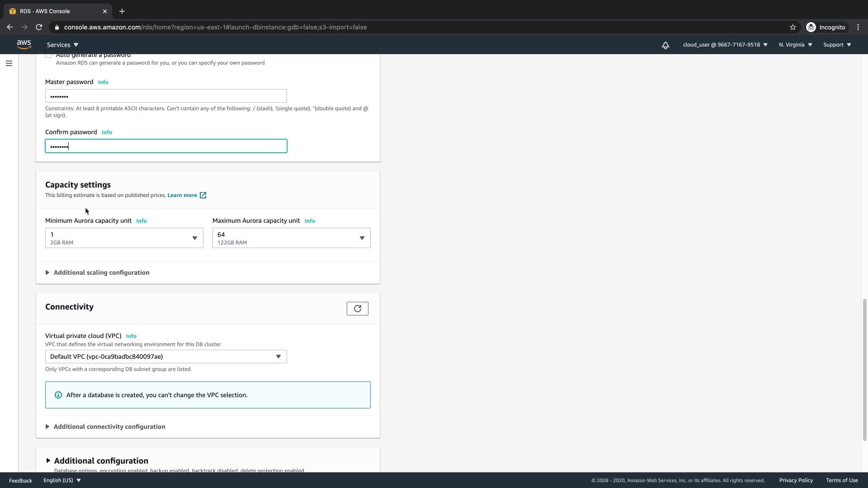Open Minimum Aurora capacity unit dropdown
868x488 pixels.
124,238
